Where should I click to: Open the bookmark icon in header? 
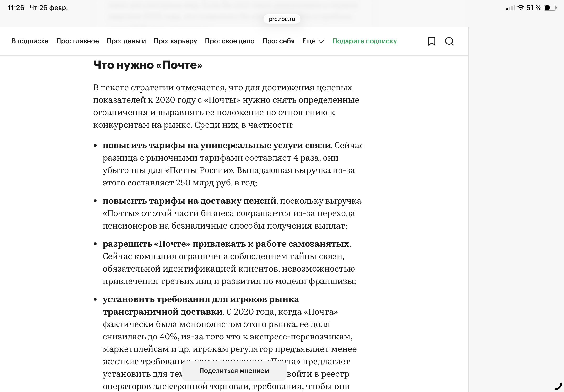point(432,41)
